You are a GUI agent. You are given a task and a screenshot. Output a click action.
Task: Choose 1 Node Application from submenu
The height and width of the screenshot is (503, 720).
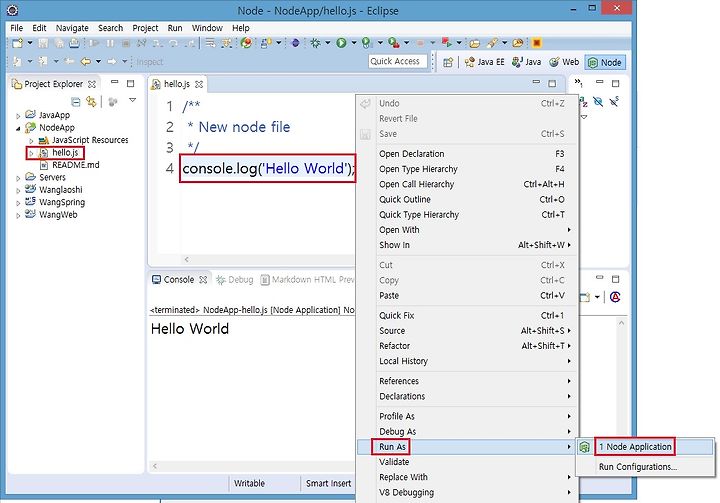[x=646, y=447]
